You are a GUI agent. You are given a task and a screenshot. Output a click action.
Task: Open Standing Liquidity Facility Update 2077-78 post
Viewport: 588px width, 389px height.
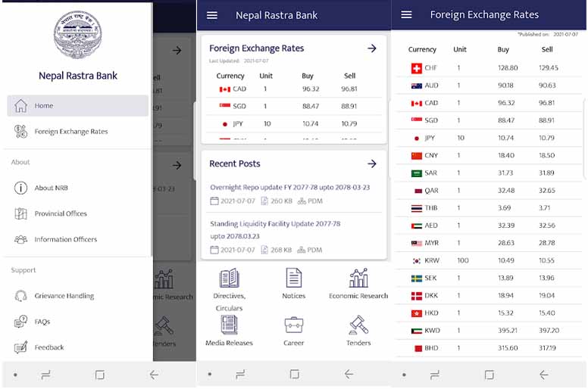(275, 230)
